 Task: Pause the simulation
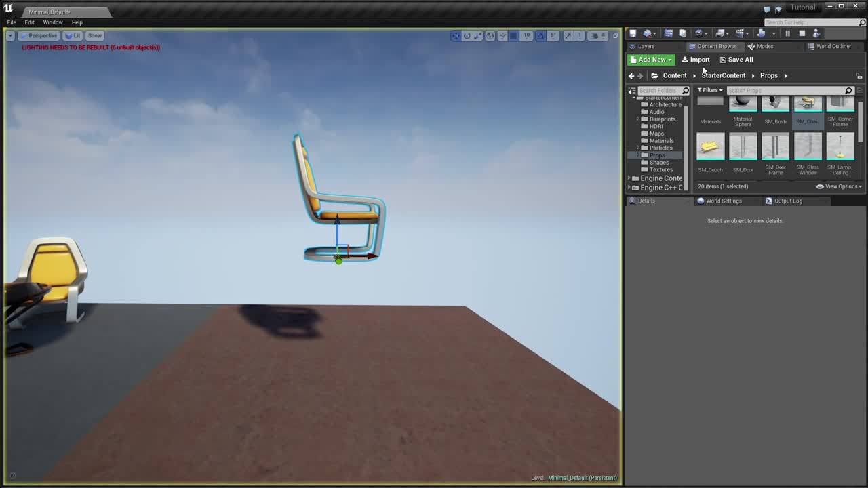(x=787, y=33)
